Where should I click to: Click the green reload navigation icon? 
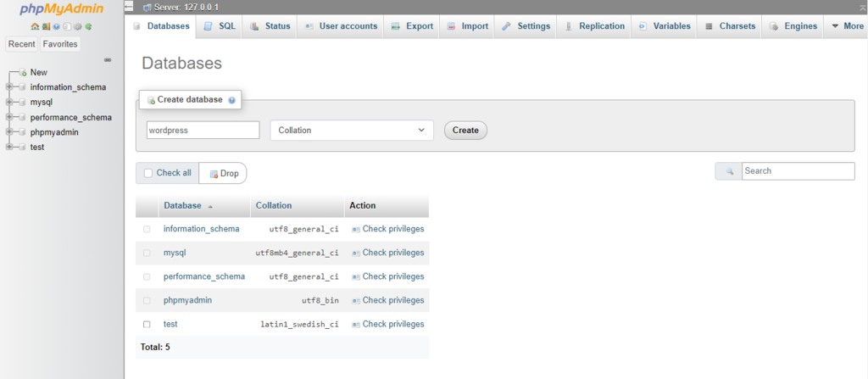click(x=88, y=26)
